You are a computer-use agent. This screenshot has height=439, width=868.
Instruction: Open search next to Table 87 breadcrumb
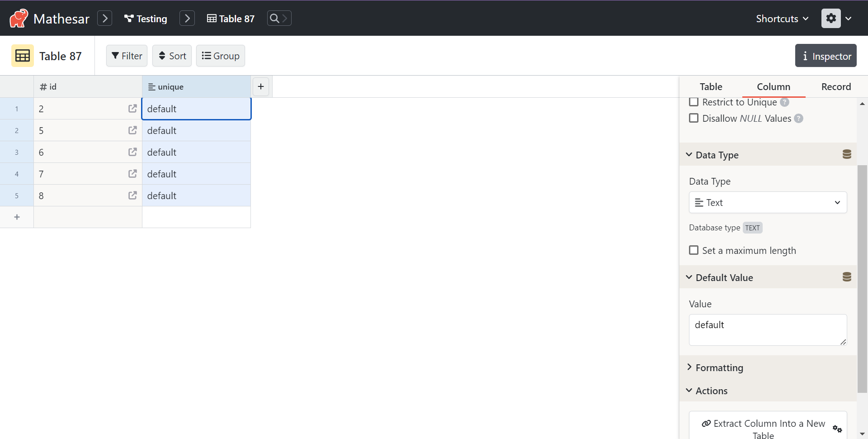tap(279, 19)
